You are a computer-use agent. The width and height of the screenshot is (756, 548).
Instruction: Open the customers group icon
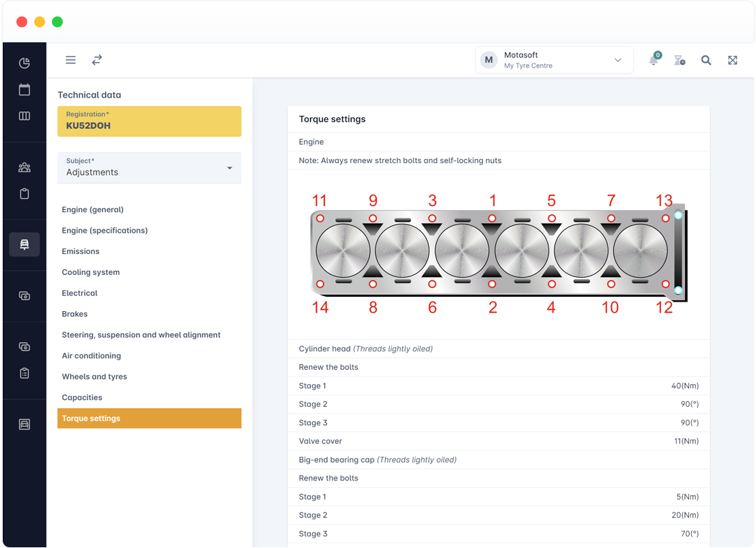pyautogui.click(x=24, y=167)
